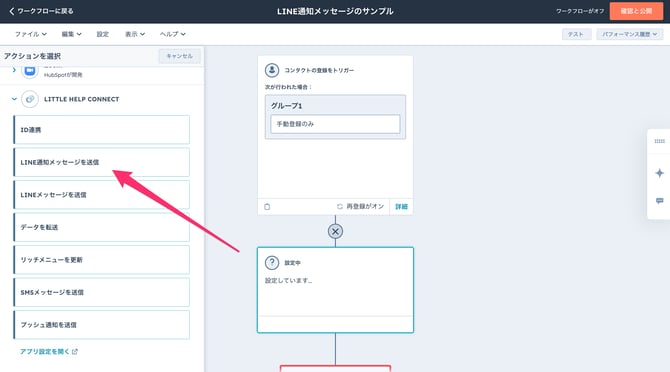670x372 pixels.
Task: Click the Little Help Connect link icon
Action: pyautogui.click(x=30, y=99)
